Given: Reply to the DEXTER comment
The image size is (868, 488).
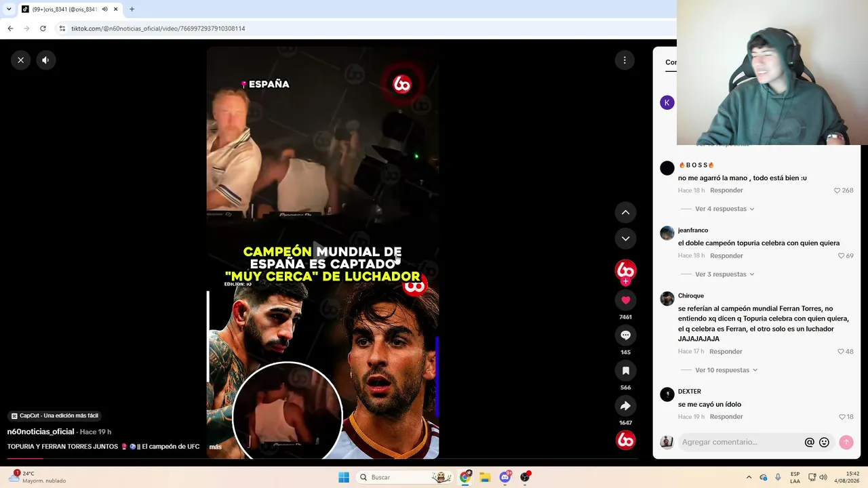Looking at the screenshot, I should coord(726,417).
